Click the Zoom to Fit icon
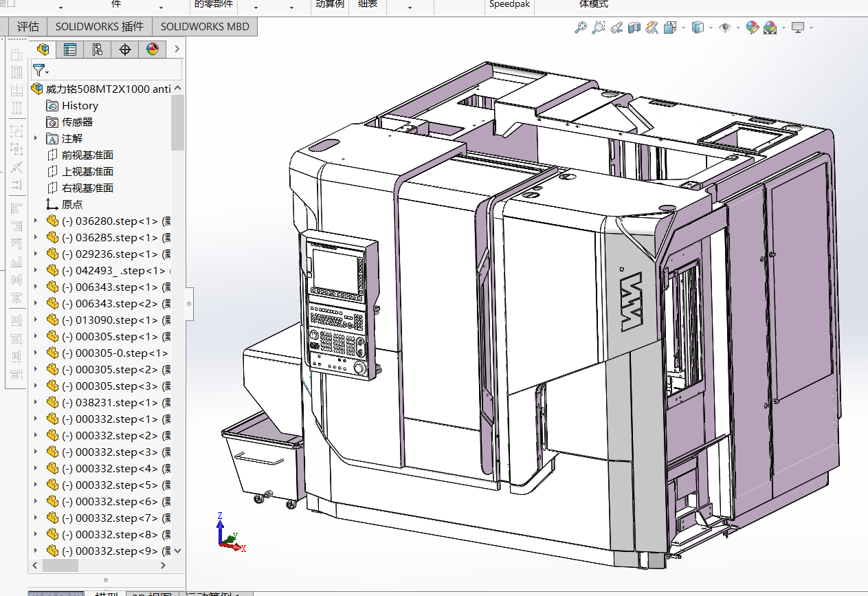 point(581,27)
